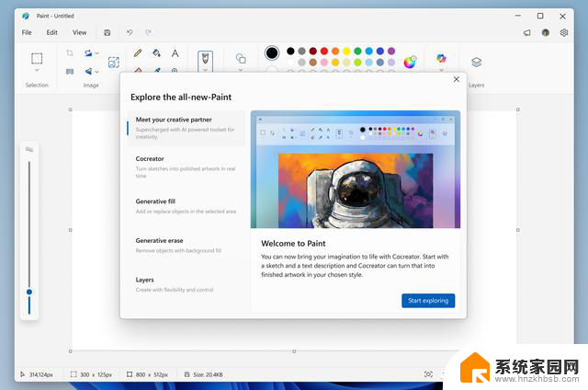The width and height of the screenshot is (588, 390).
Task: Pick the dark gray swatch in first palette row
Action: coord(302,51)
